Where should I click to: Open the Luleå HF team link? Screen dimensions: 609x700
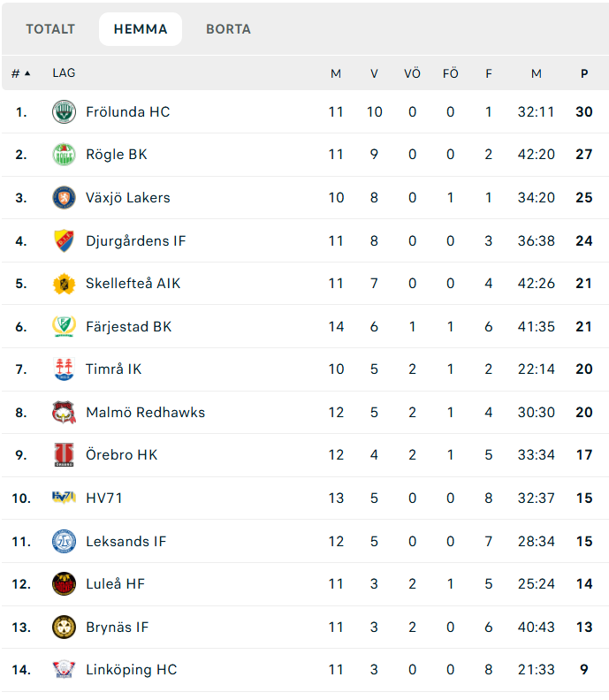pos(115,584)
